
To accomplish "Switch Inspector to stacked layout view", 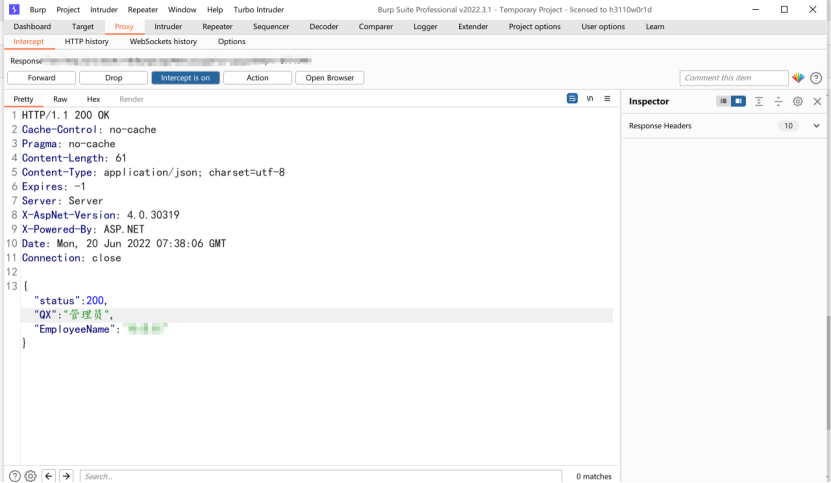I will coord(723,101).
